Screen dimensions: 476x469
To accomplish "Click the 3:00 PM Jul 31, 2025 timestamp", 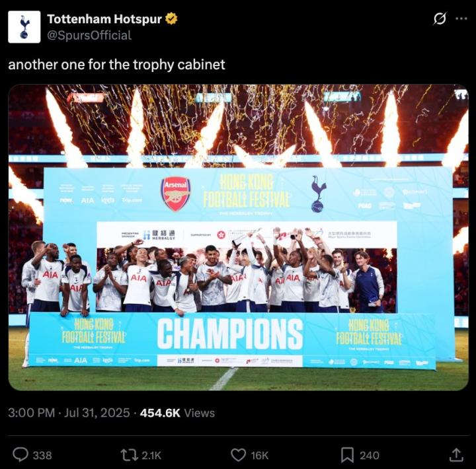I will tap(69, 413).
